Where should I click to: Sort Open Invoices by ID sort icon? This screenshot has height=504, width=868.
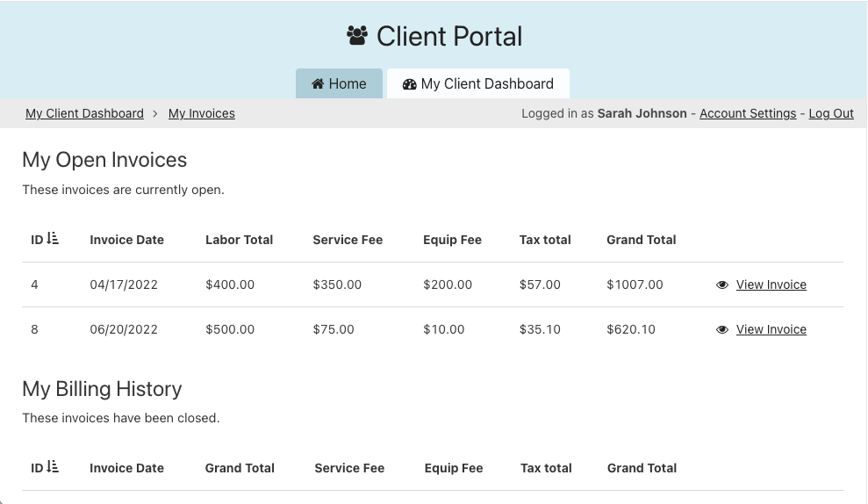tap(53, 239)
